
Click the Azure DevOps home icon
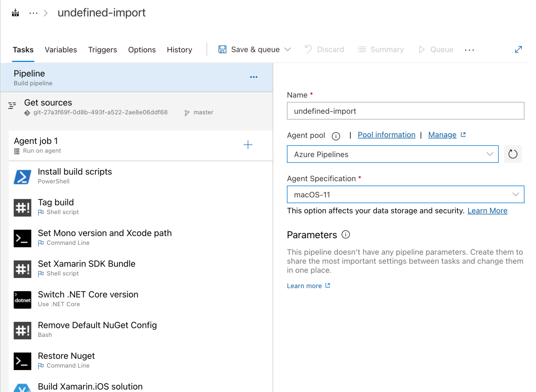15,13
